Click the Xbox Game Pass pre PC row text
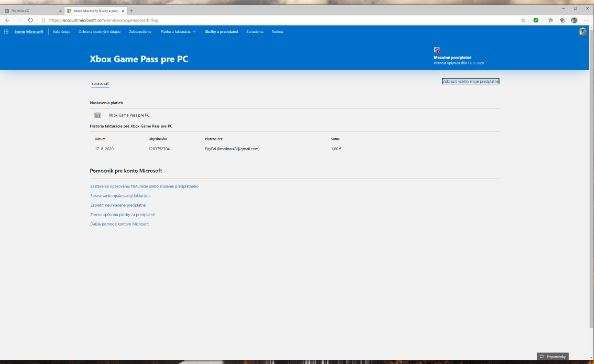 click(x=129, y=115)
